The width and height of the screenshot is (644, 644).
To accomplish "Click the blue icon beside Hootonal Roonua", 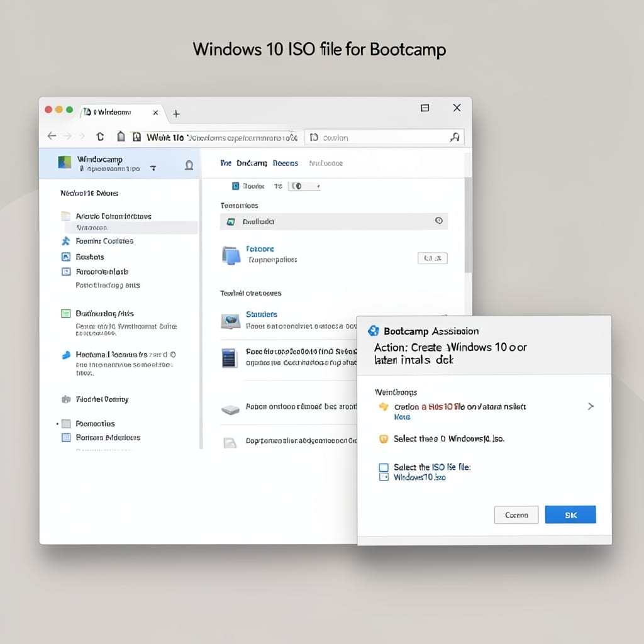I will tap(65, 355).
